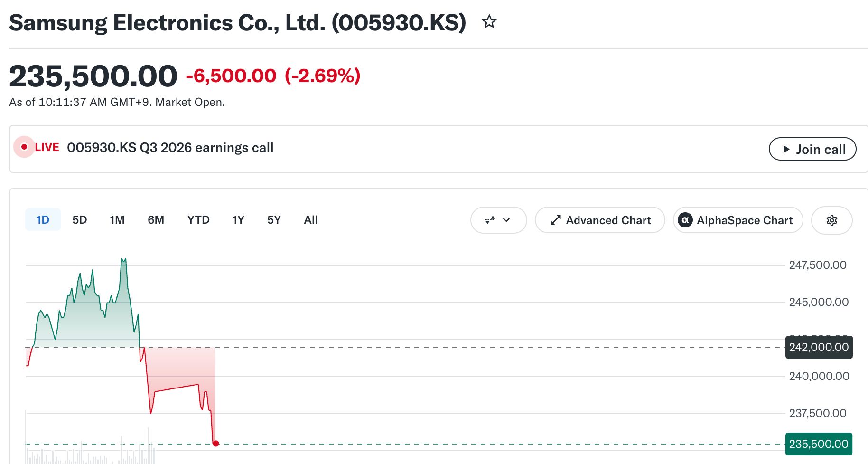Viewport: 868px width, 464px height.
Task: Join the Q3 2026 earnings call
Action: coord(812,149)
